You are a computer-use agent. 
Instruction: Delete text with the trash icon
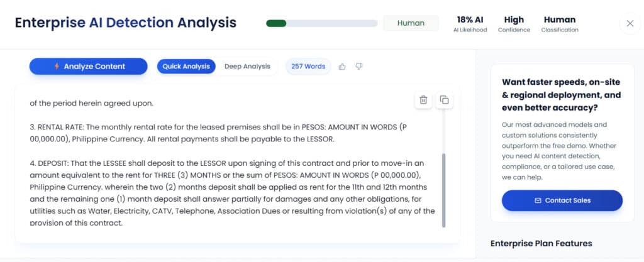423,100
